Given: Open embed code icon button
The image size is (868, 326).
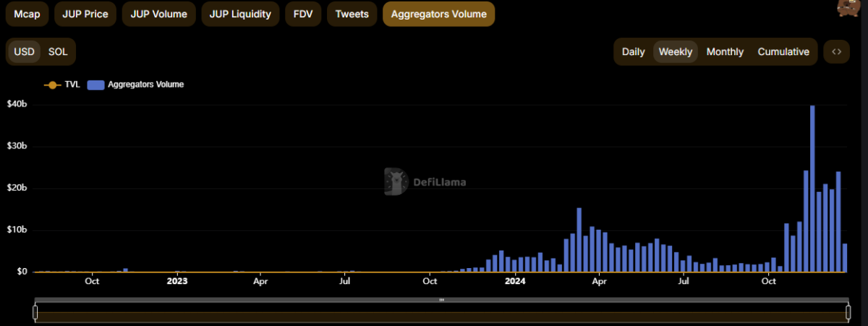Looking at the screenshot, I should pos(836,51).
